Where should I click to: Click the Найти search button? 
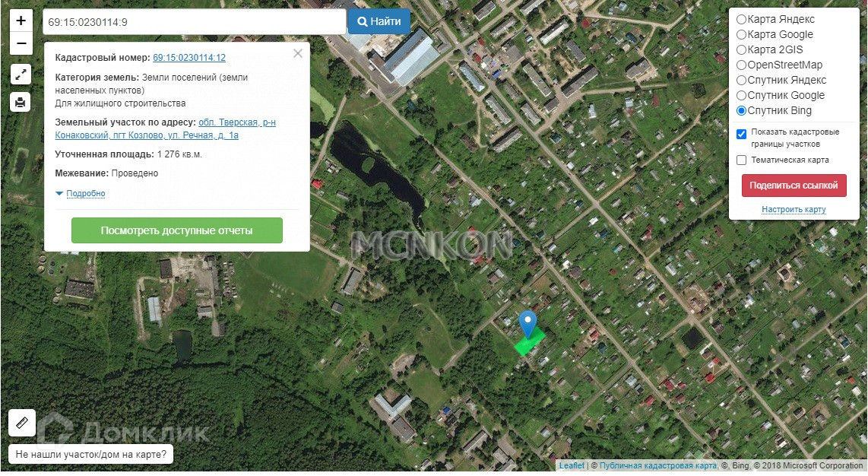pos(379,21)
